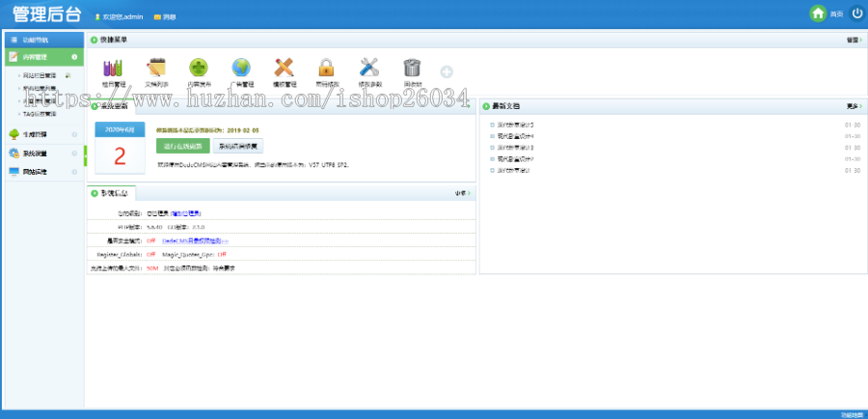The image size is (868, 419).
Task: Open the 模板管理 pencil-ruler icon
Action: [284, 68]
